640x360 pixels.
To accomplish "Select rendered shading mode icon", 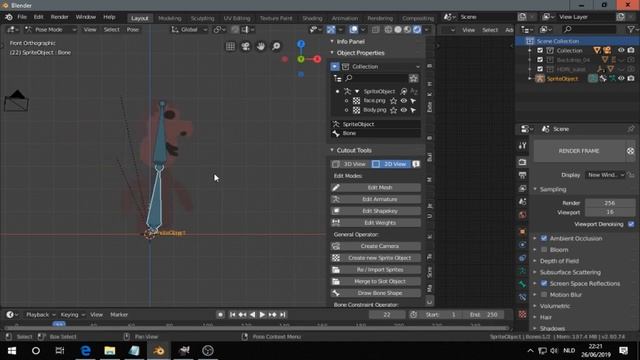I will (417, 29).
